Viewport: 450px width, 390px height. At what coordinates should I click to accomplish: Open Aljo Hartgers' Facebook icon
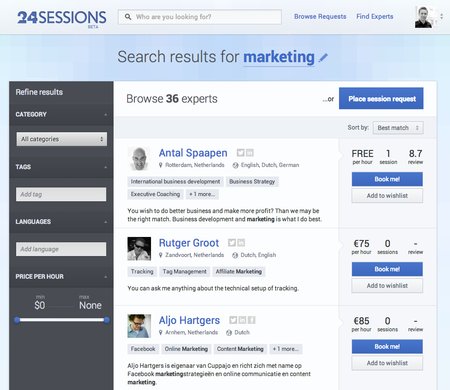pyautogui.click(x=252, y=320)
